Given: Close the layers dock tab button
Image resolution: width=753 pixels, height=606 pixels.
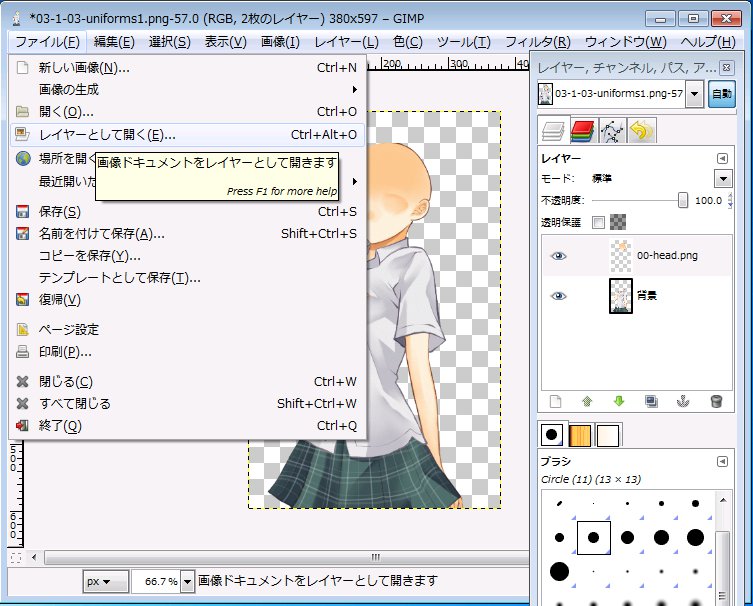Looking at the screenshot, I should point(727,68).
